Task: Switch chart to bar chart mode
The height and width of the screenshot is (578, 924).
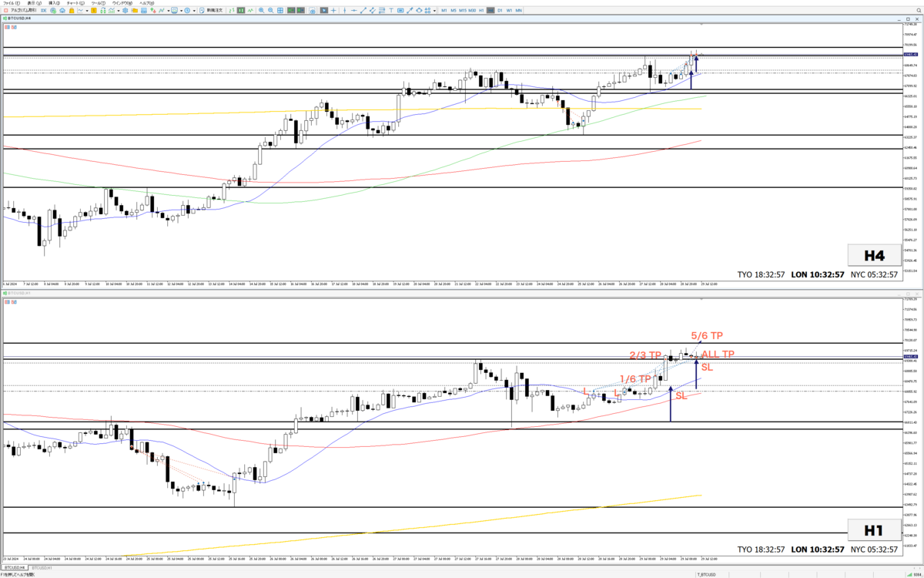Action: (x=232, y=10)
